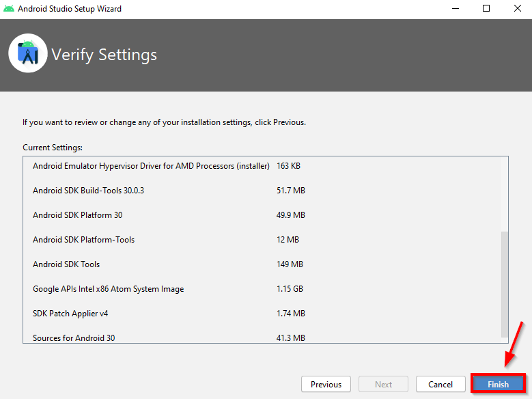
Task: Maximize the Setup Wizard window
Action: point(486,8)
